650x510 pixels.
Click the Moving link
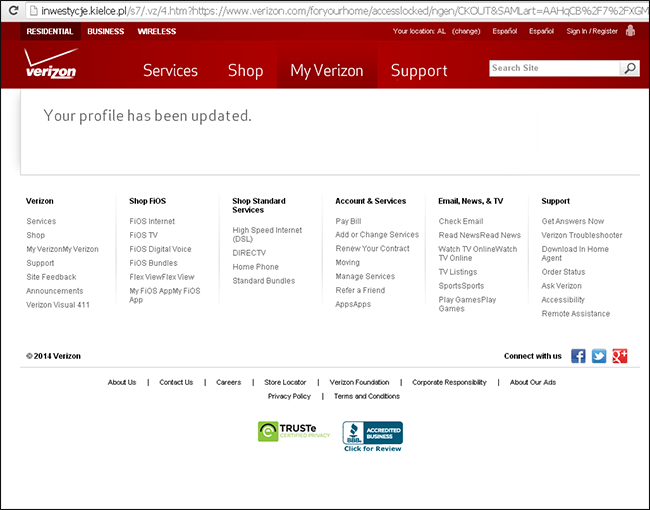coord(347,262)
